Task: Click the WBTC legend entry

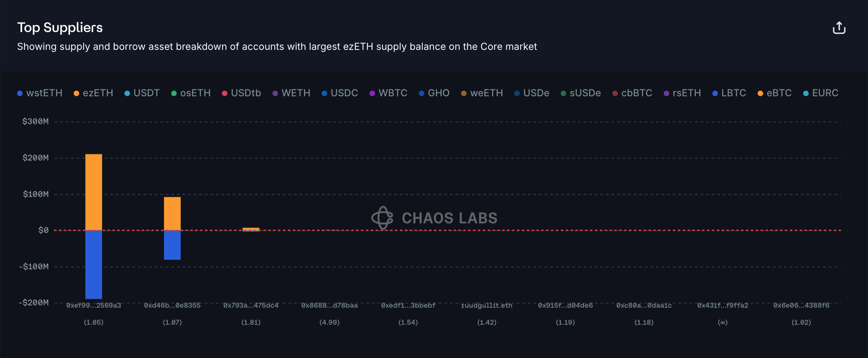Action: (x=388, y=93)
